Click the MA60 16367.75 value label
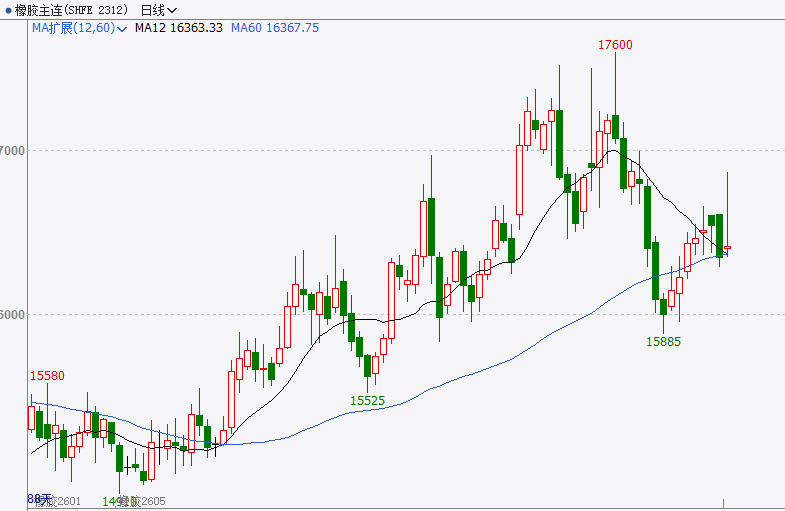This screenshot has height=511, width=785. pos(275,28)
